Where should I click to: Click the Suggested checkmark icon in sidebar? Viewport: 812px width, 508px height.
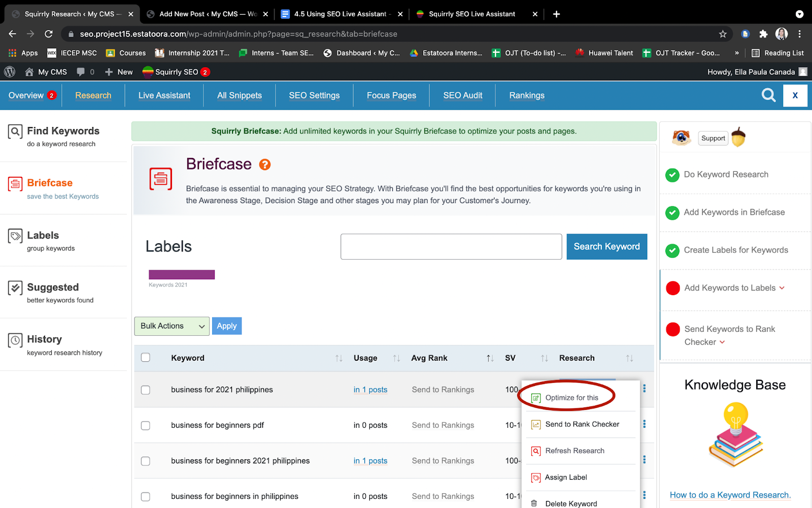[15, 288]
